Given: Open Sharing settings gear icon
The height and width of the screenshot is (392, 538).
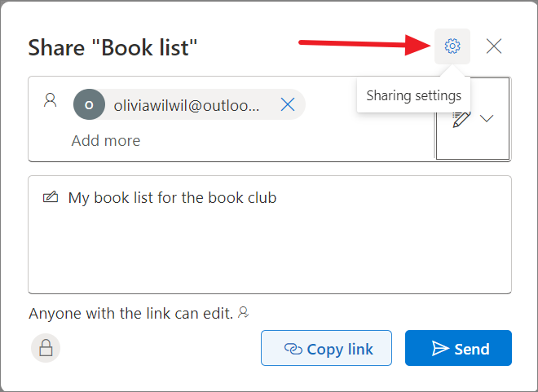Looking at the screenshot, I should coord(452,46).
